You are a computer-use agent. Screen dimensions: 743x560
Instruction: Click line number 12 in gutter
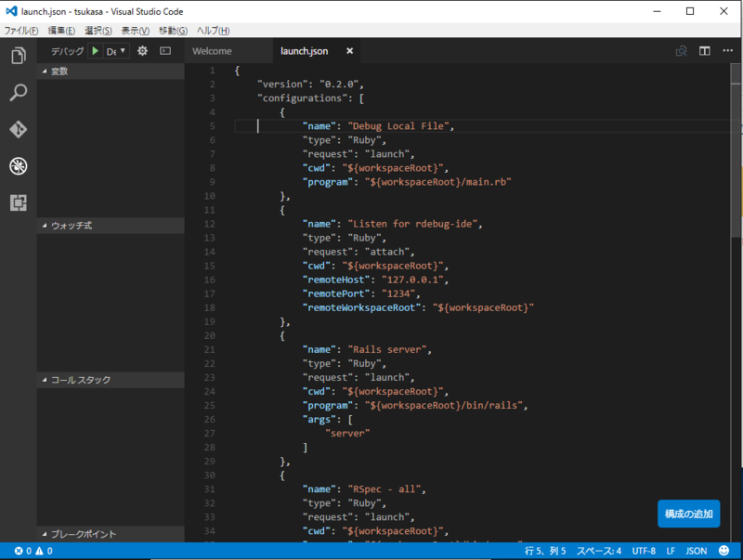click(x=210, y=224)
